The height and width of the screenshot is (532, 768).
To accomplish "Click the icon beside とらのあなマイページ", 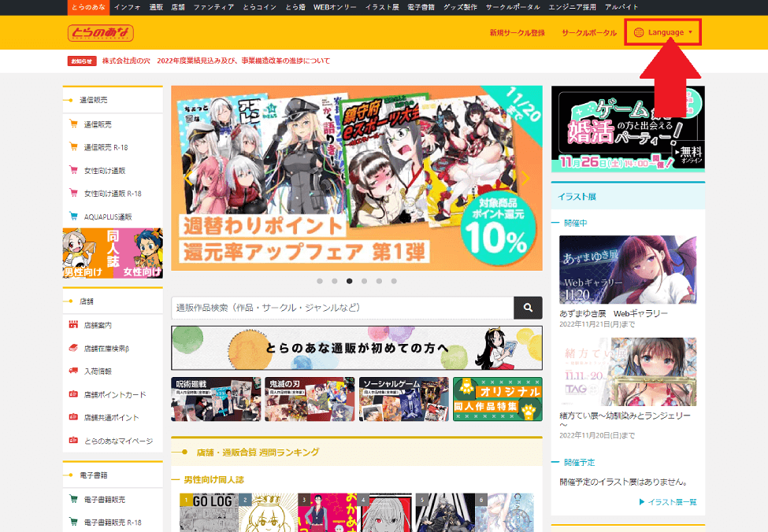I will (x=73, y=440).
